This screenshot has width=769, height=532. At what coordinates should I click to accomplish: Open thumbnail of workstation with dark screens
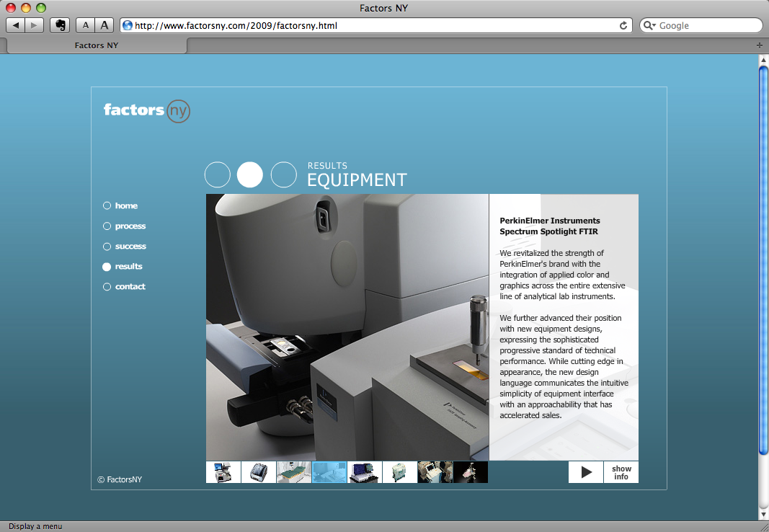point(365,472)
